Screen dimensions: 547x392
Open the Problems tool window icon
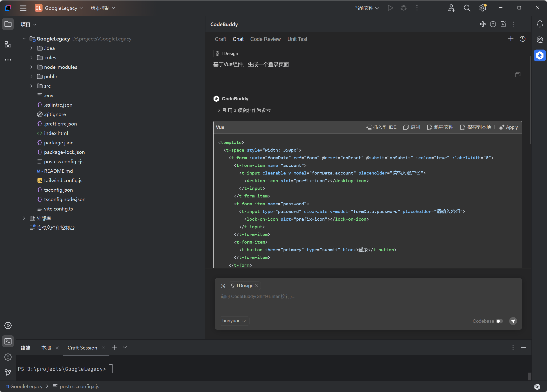click(x=8, y=357)
